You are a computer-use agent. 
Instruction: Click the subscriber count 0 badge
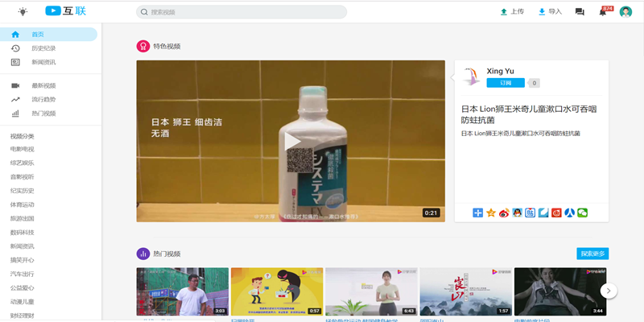534,83
